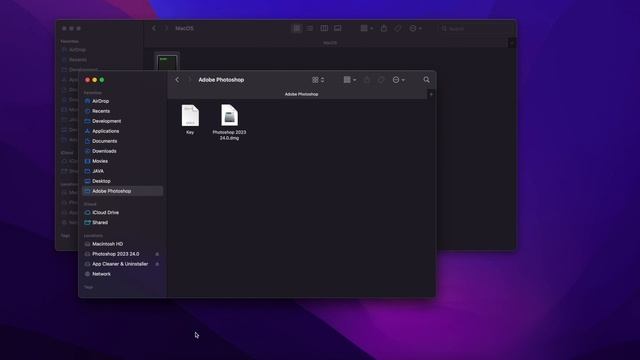The image size is (640, 360).
Task: Eject the App Cleaner & Uninstaller volume
Action: pos(157,264)
